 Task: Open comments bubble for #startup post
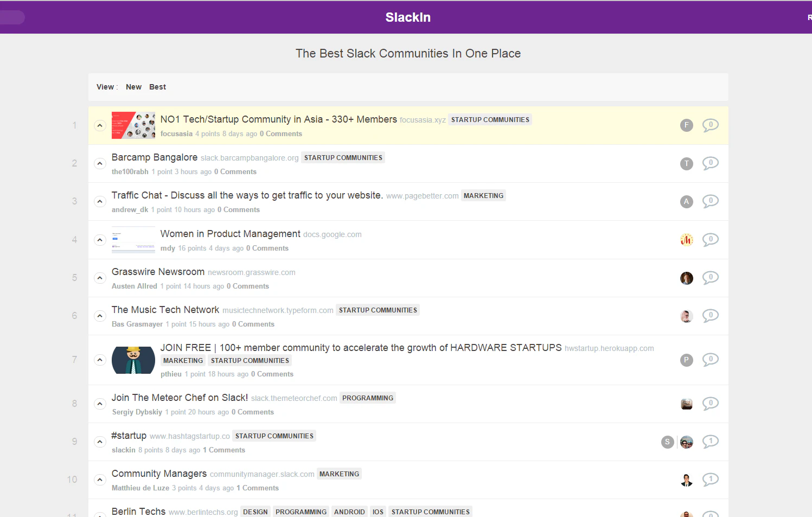pyautogui.click(x=711, y=442)
